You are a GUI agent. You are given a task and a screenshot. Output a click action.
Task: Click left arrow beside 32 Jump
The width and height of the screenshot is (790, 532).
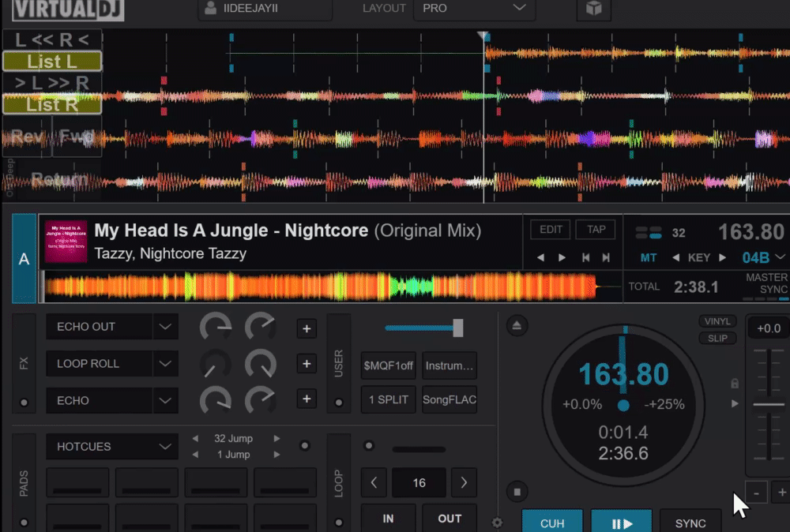[195, 438]
